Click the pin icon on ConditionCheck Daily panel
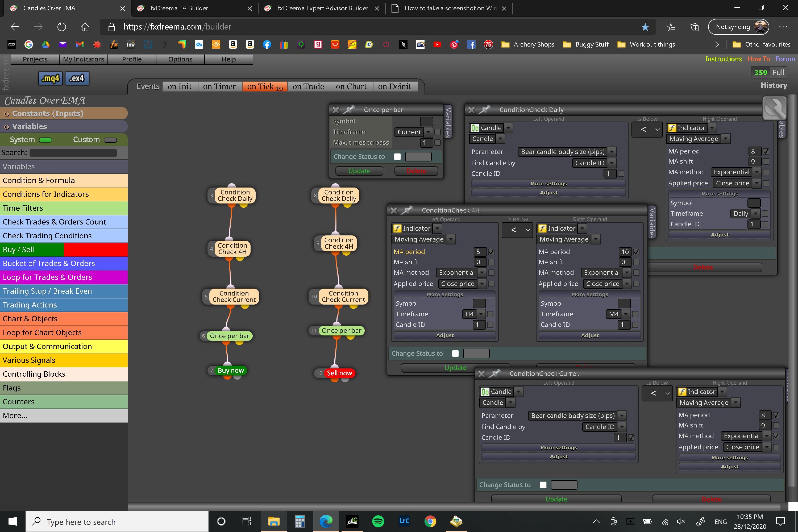The width and height of the screenshot is (798, 532). [x=484, y=110]
